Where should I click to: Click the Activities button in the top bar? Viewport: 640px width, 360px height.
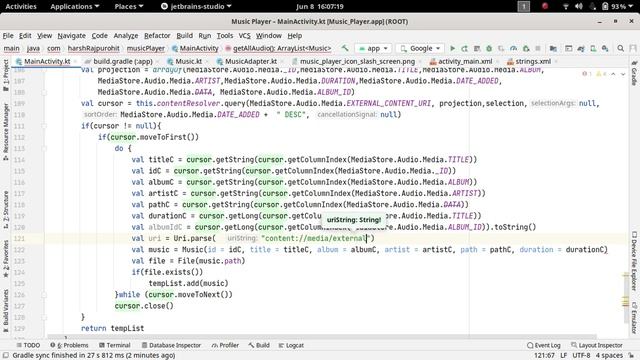[x=21, y=7]
